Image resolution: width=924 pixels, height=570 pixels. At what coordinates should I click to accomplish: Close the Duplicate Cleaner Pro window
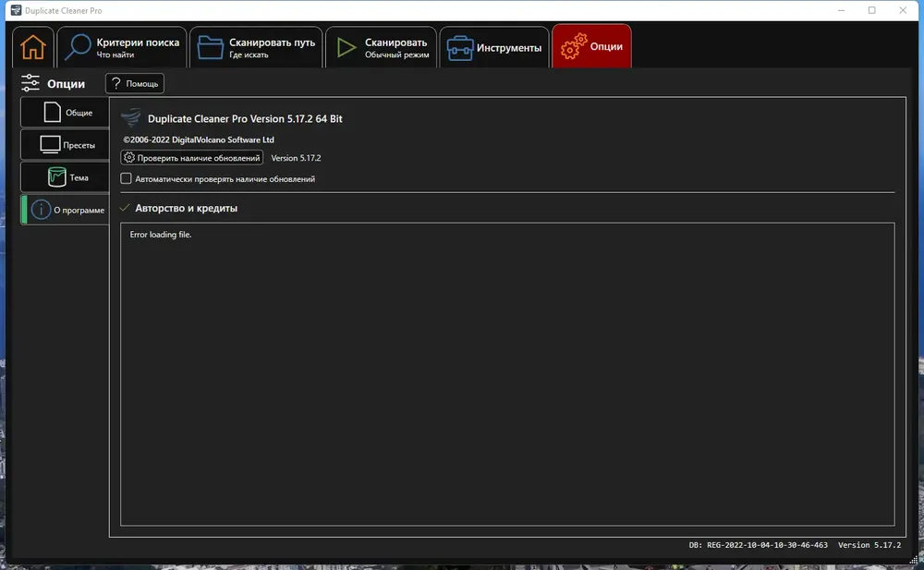903,10
